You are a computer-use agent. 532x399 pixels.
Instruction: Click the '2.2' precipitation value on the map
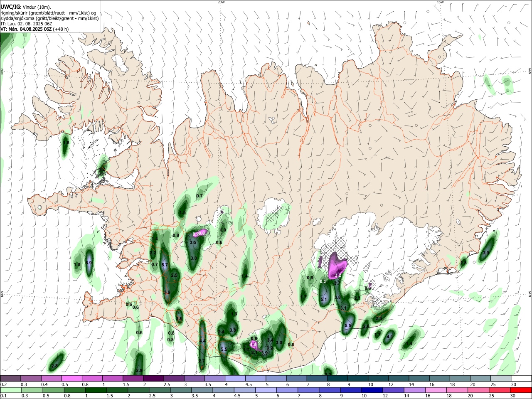[153, 253]
